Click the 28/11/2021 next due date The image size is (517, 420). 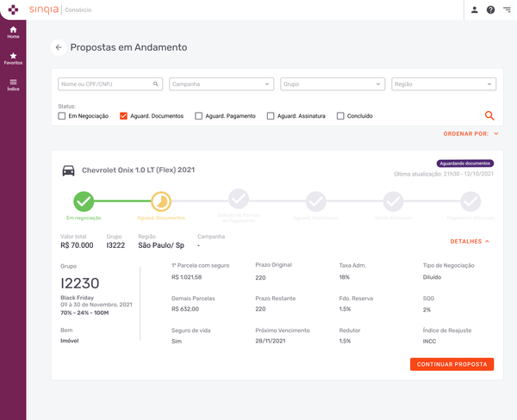tap(271, 341)
